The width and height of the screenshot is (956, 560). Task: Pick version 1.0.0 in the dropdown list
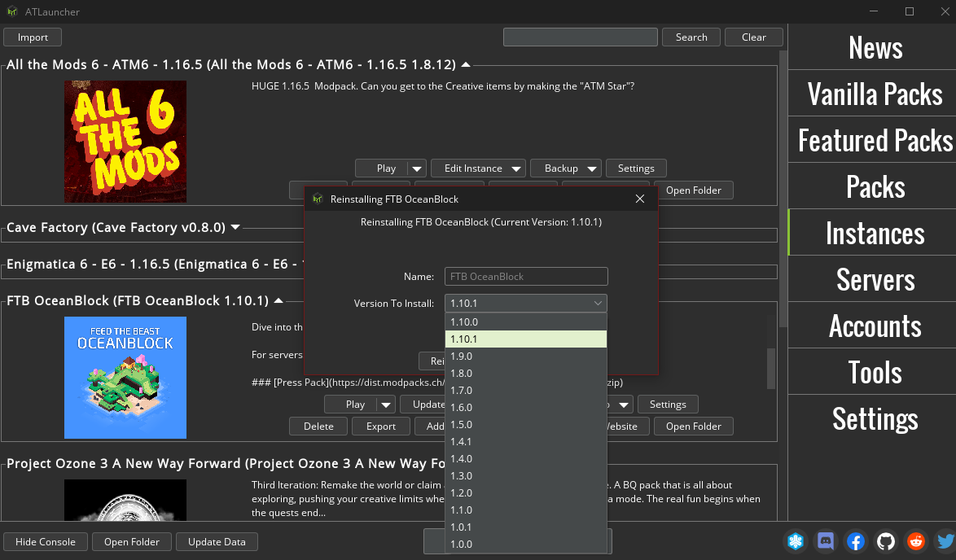(526, 544)
